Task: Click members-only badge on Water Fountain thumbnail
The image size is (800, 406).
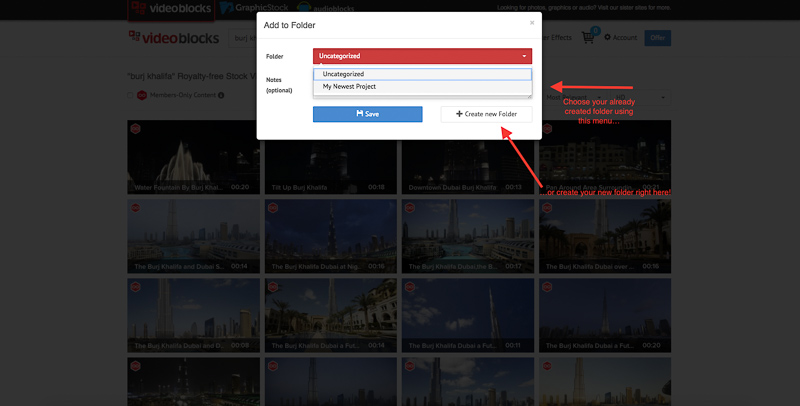Action: (136, 129)
